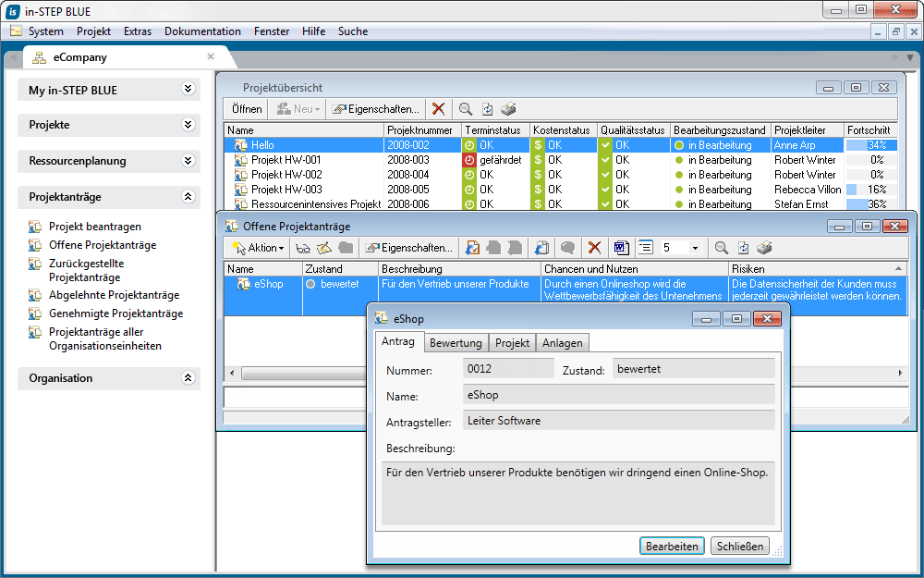Collapse the Projektanträge sidebar section
This screenshot has width=924, height=578.
pyautogui.click(x=188, y=197)
